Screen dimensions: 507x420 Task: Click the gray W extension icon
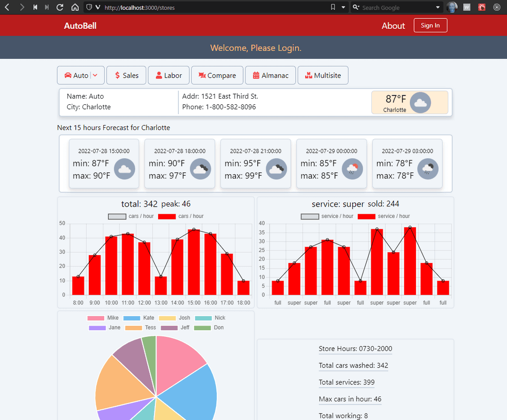(467, 7)
